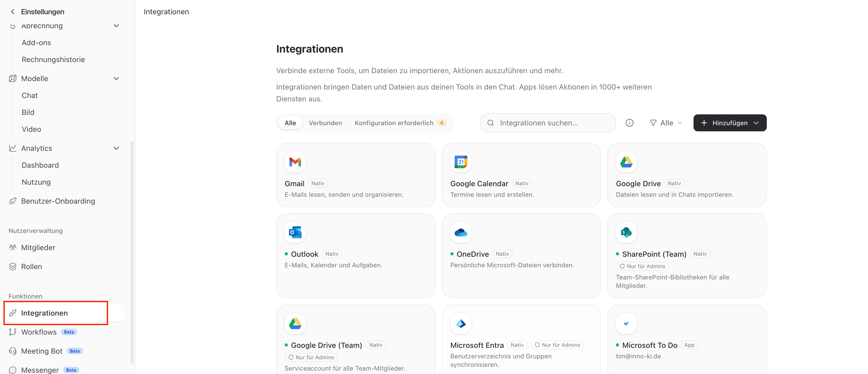Image resolution: width=868 pixels, height=374 pixels.
Task: Click the Google Drive (Team) logo icon
Action: click(295, 324)
